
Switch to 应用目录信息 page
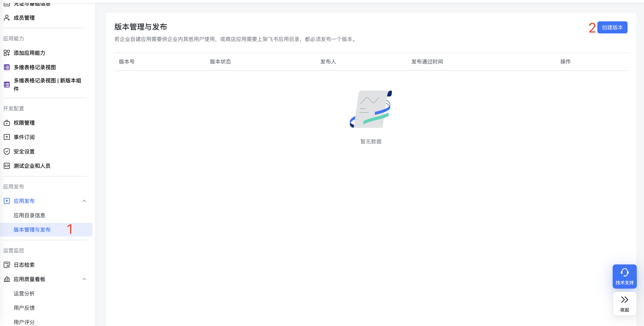pos(29,215)
